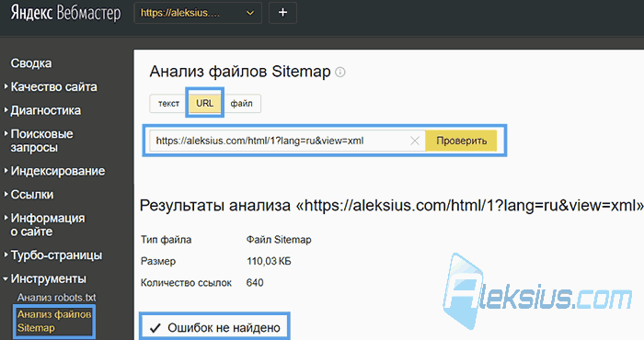Click the size value 110,03 КБ
The image size is (644, 340).
click(269, 261)
